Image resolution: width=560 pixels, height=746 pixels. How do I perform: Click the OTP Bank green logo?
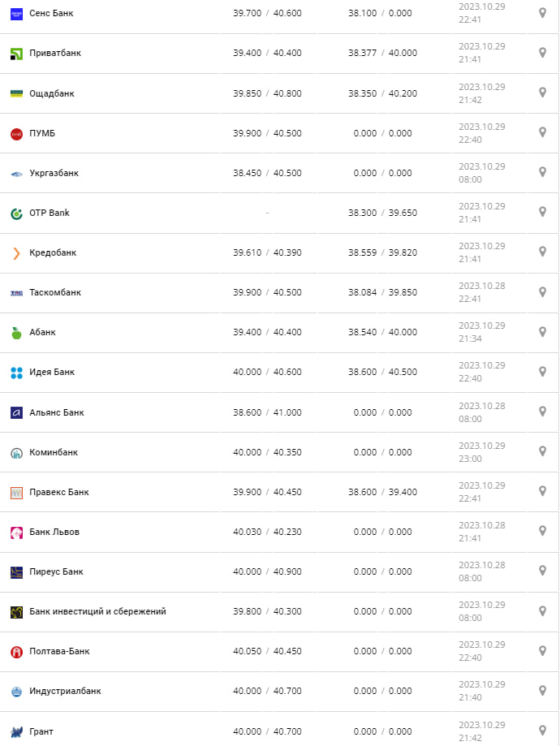tap(16, 213)
